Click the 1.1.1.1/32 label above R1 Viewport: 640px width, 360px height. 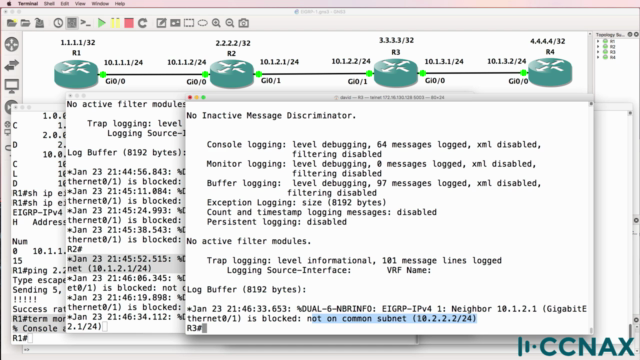point(78,42)
